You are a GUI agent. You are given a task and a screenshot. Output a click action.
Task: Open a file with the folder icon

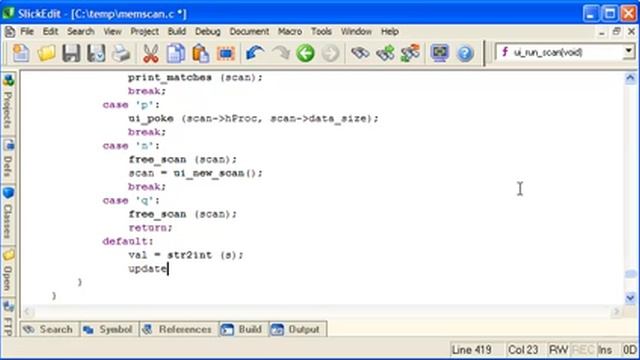46,53
